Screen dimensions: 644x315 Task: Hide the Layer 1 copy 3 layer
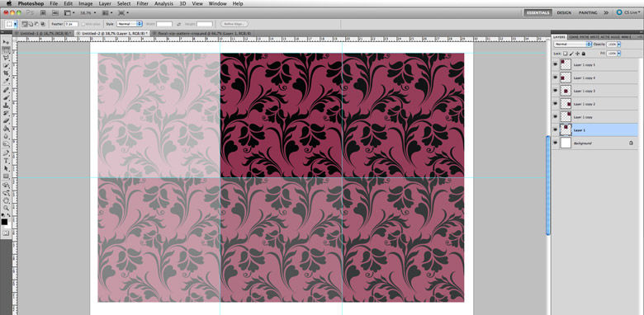pyautogui.click(x=556, y=91)
